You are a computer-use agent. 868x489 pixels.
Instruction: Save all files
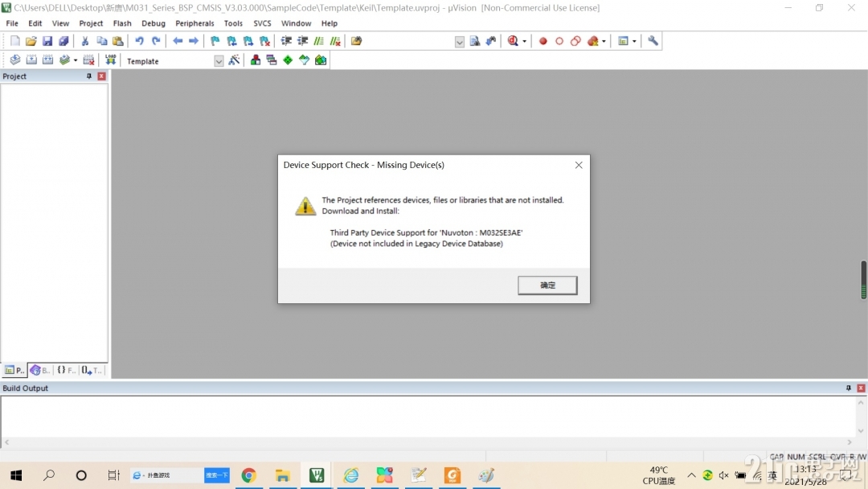pyautogui.click(x=63, y=41)
